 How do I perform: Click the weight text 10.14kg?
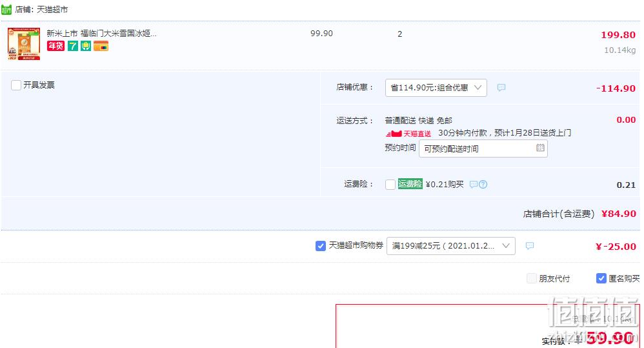(619, 50)
